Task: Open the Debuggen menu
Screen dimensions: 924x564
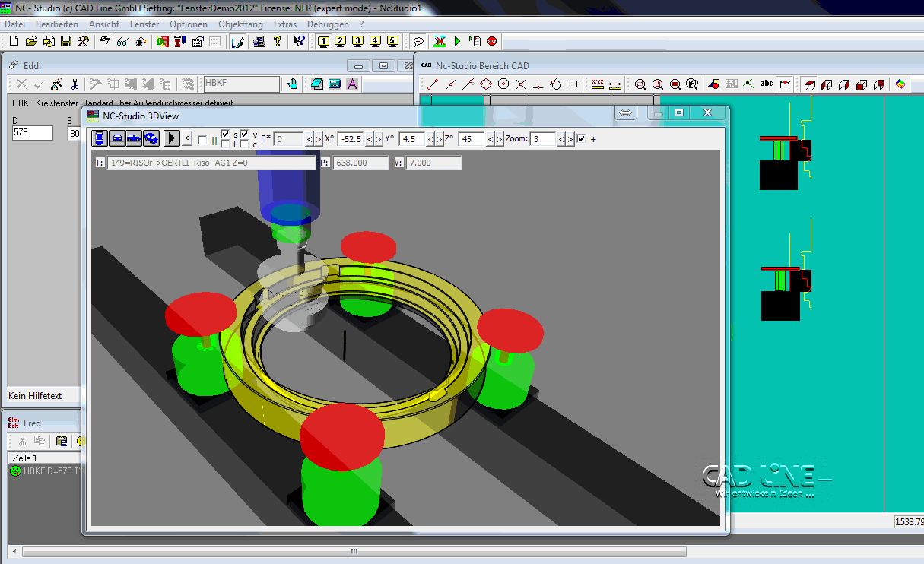Action: point(327,24)
